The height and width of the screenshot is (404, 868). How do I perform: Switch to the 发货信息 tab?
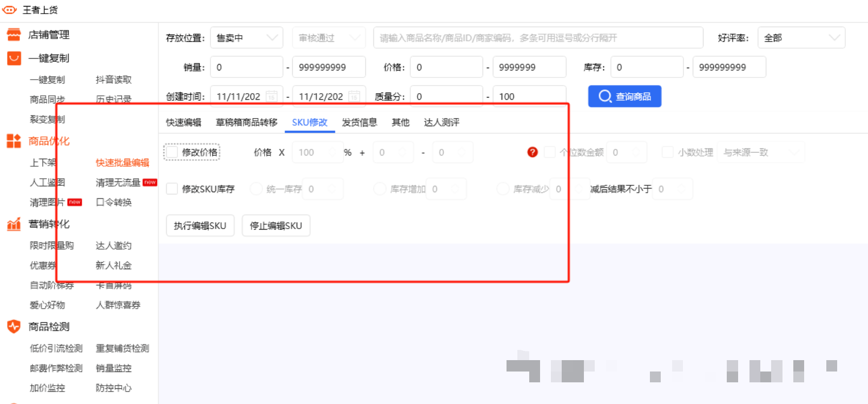[x=359, y=122]
